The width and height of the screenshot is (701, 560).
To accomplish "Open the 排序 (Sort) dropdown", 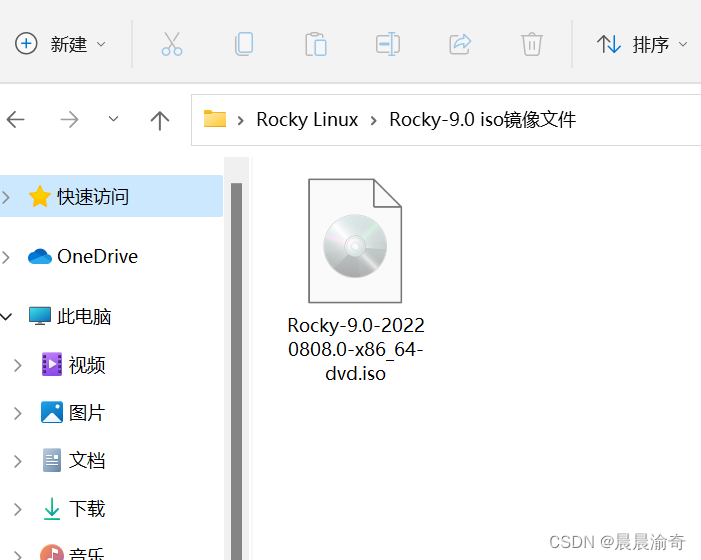I will (x=642, y=44).
